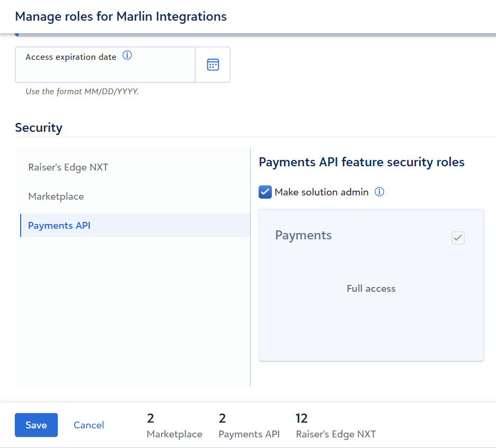Click the Raiser's Edge NXT count 12
Image resolution: width=496 pixels, height=448 pixels.
(x=302, y=418)
